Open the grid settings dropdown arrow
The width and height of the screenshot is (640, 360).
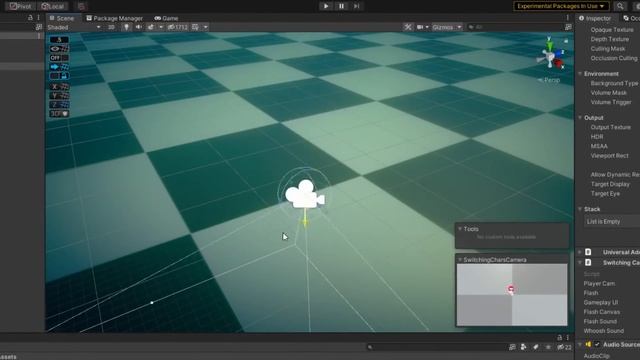pyautogui.click(x=205, y=27)
